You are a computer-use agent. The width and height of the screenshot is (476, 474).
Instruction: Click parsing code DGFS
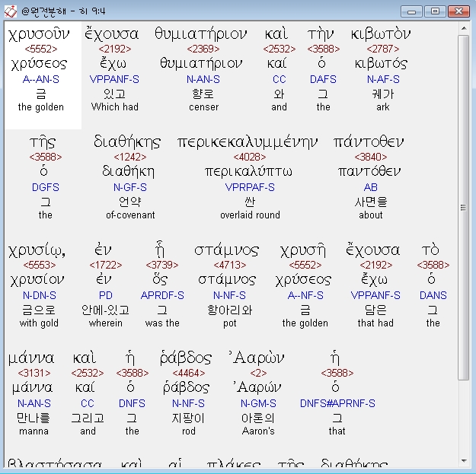(x=45, y=187)
